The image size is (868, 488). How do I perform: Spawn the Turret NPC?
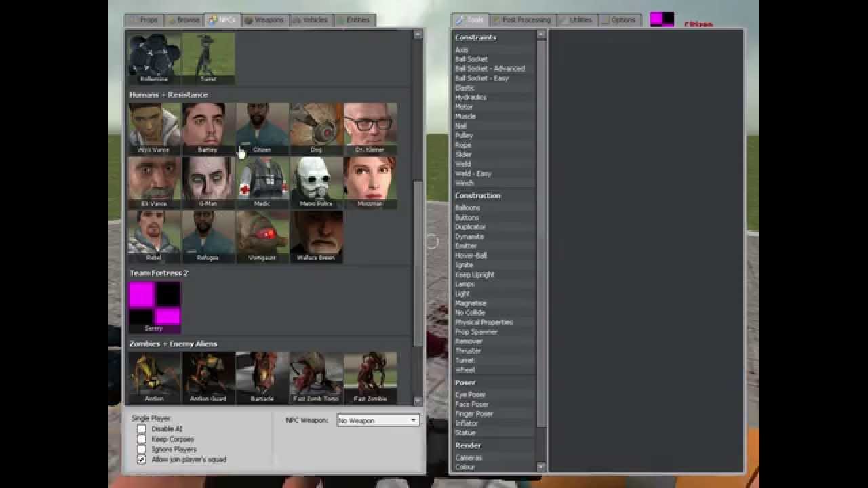(x=208, y=58)
